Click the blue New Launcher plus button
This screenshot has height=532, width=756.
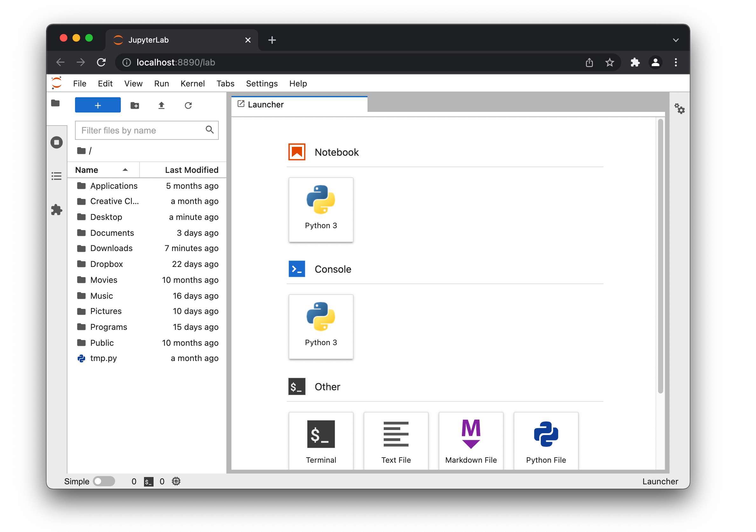click(x=98, y=105)
